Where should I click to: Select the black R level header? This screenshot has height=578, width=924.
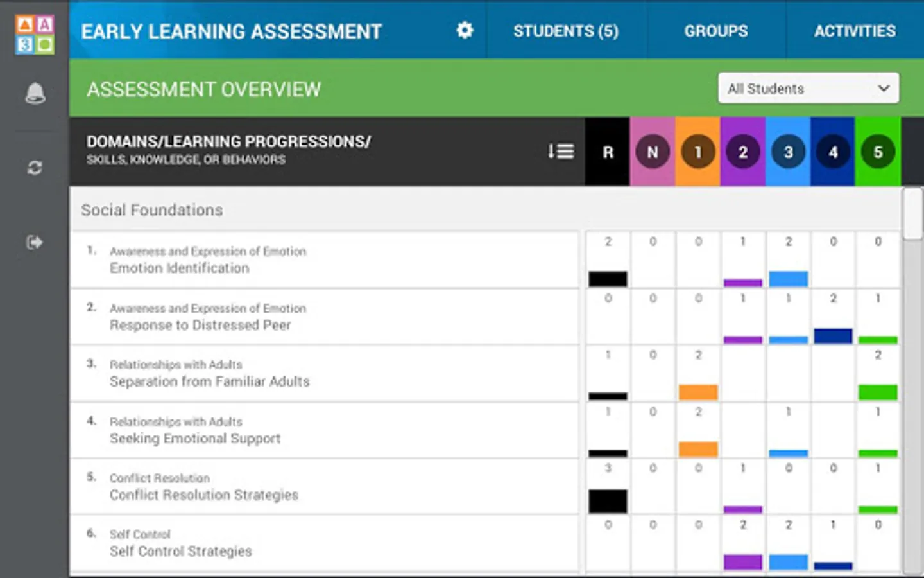608,152
